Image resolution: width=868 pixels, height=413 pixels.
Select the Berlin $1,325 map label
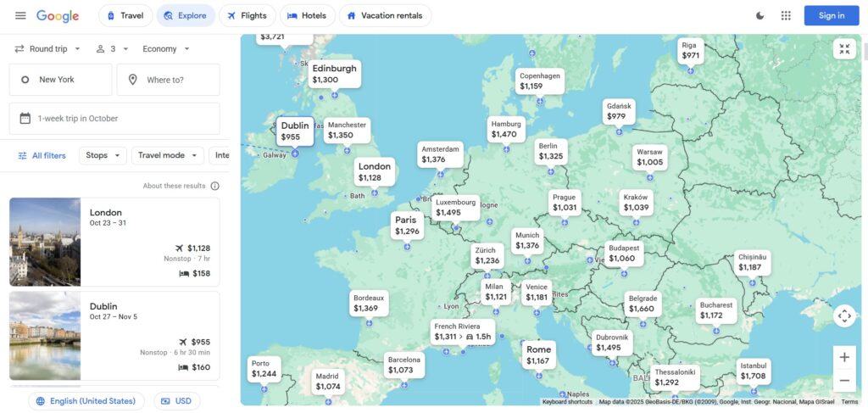point(551,151)
